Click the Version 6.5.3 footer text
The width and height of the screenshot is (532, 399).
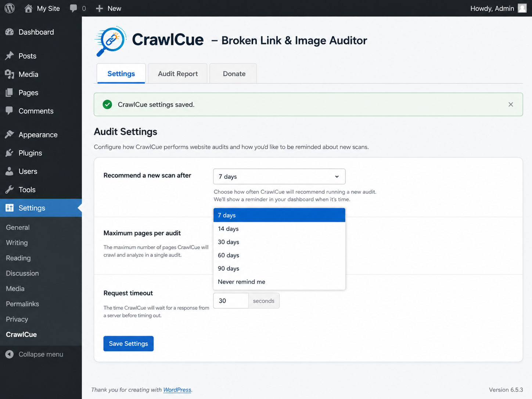[x=506, y=390]
